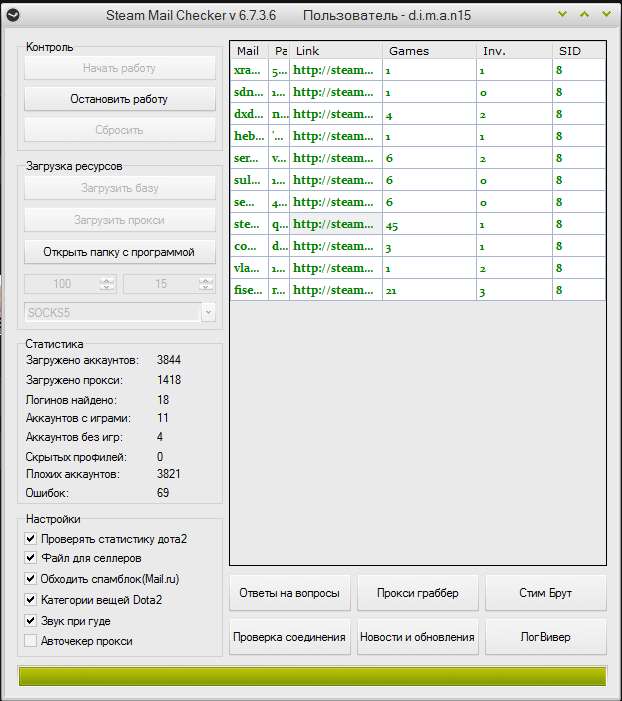The image size is (622, 701).
Task: Toggle 'Проверять статистику дота2' checkbox
Action: coord(30,539)
